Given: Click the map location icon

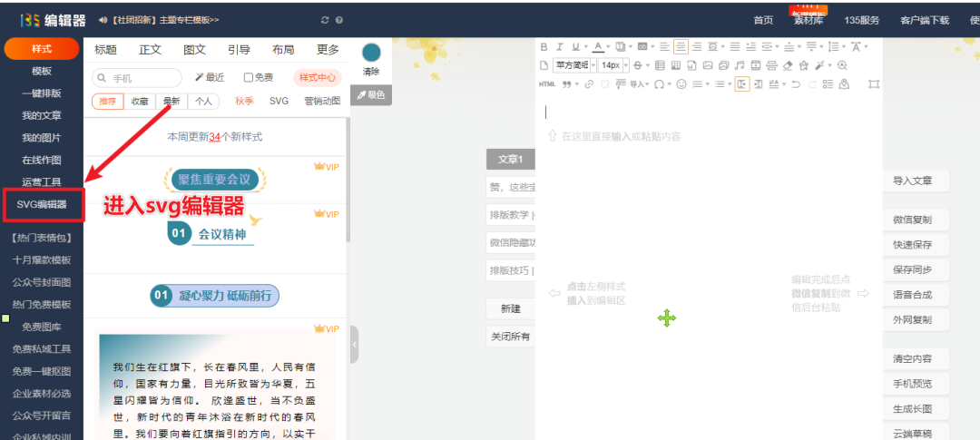Looking at the screenshot, I should (844, 84).
